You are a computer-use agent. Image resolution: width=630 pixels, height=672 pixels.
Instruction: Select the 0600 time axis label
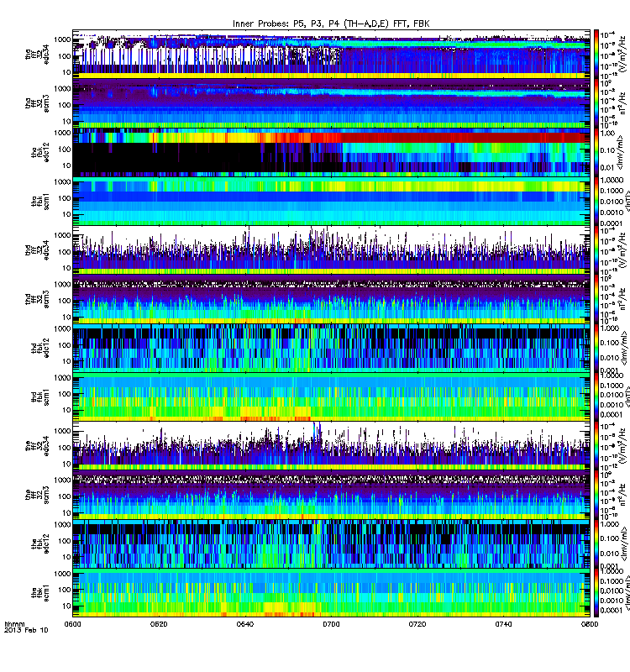point(73,624)
